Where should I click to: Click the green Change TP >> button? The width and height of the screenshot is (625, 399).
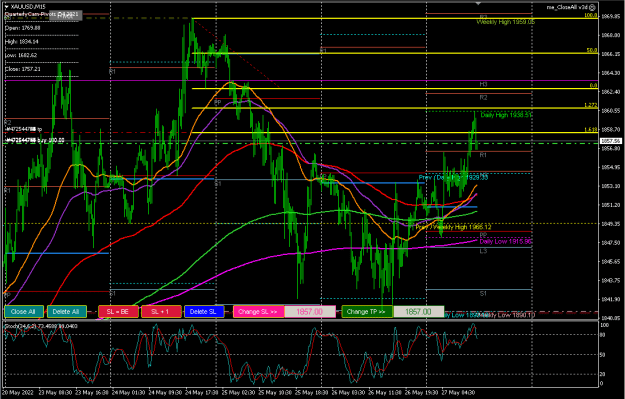pos(367,312)
